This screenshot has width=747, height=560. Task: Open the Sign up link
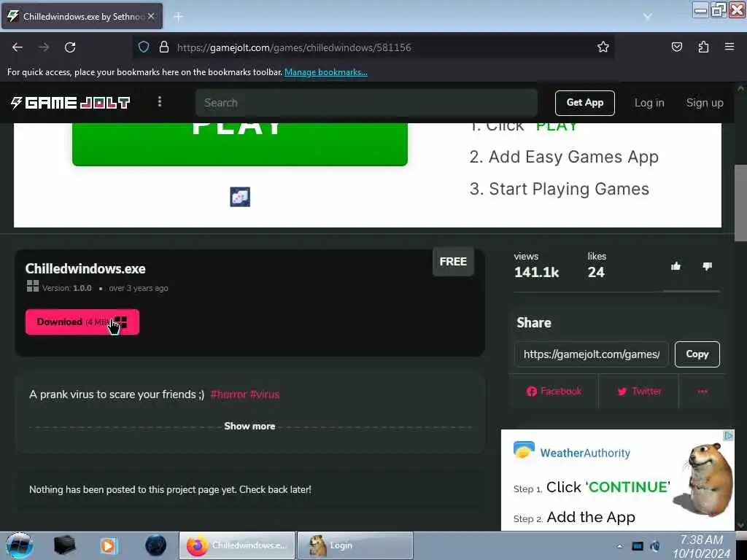[705, 103]
